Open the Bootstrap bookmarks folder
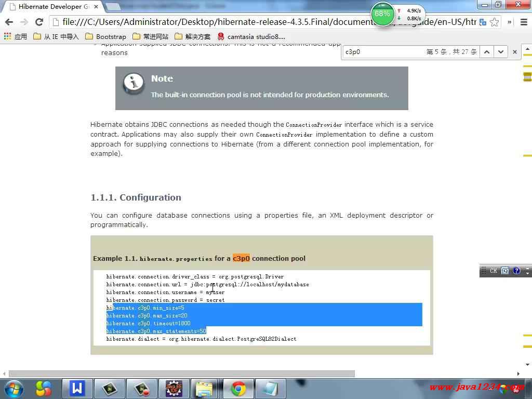 [x=106, y=36]
